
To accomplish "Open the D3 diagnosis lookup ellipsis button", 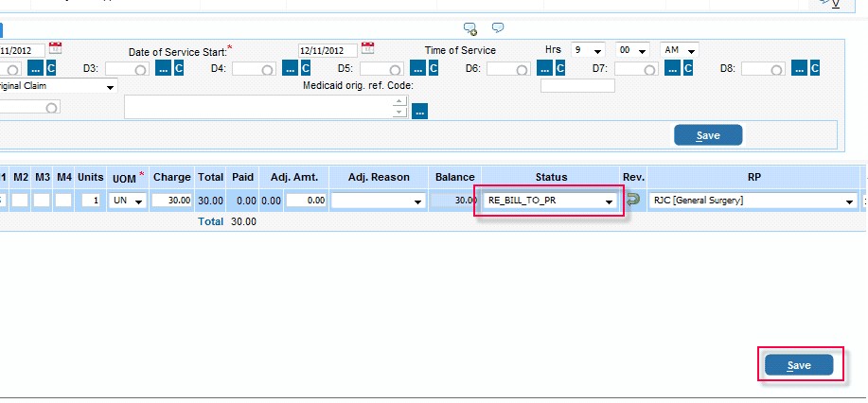I will [163, 68].
